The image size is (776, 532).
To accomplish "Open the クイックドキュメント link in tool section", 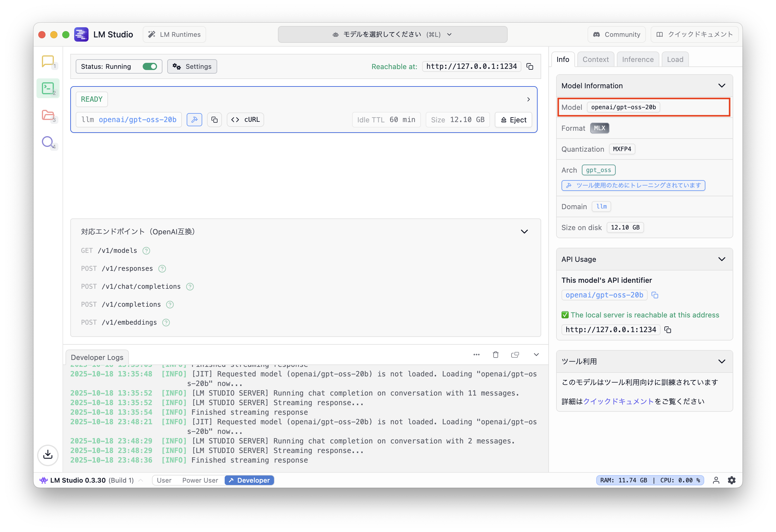I will tap(618, 402).
